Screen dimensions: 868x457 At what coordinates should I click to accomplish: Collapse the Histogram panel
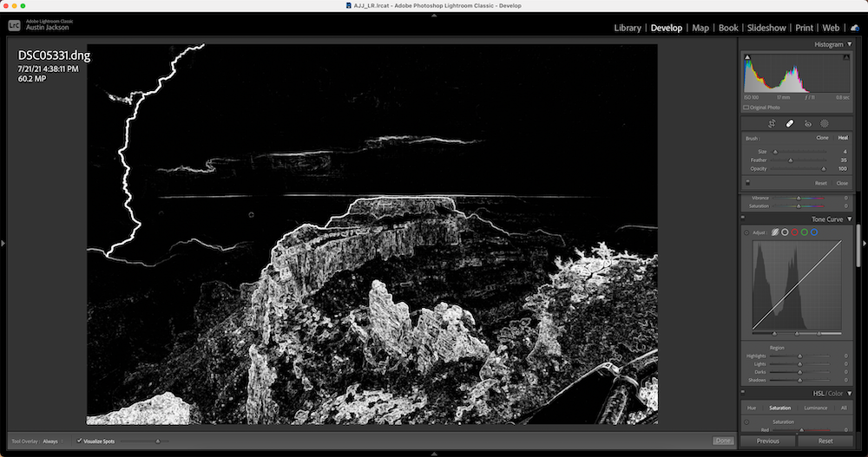[850, 44]
